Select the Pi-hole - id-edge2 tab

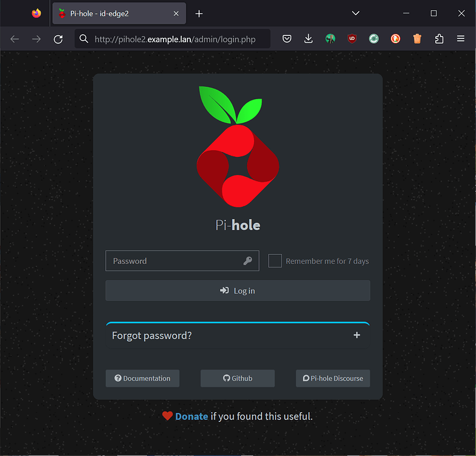pyautogui.click(x=116, y=13)
